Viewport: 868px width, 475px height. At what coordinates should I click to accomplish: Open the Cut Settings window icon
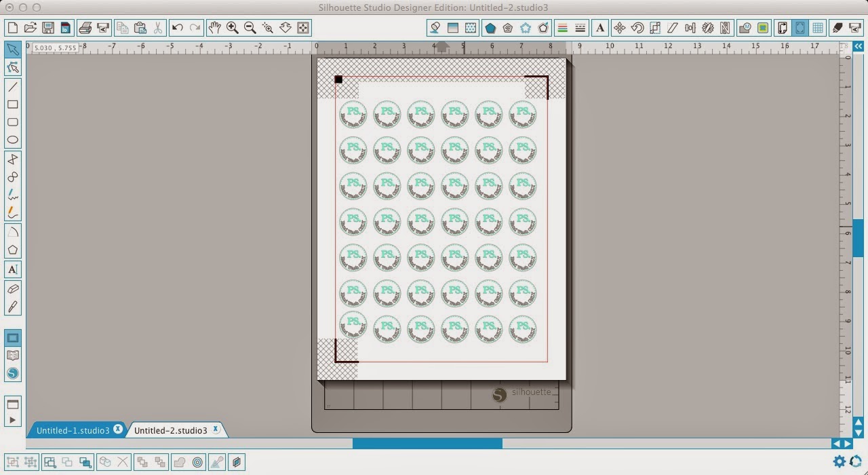click(x=838, y=28)
